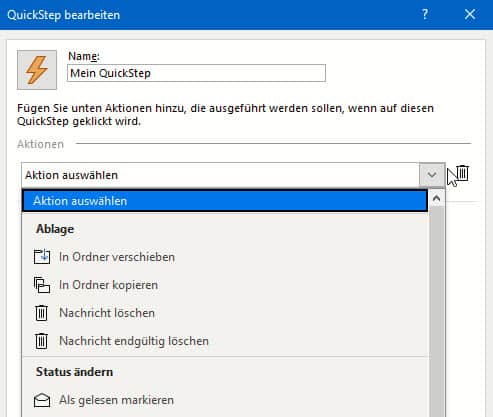Select the Nachricht endgültig löschen action
Image resolution: width=493 pixels, height=417 pixels.
coord(225,341)
